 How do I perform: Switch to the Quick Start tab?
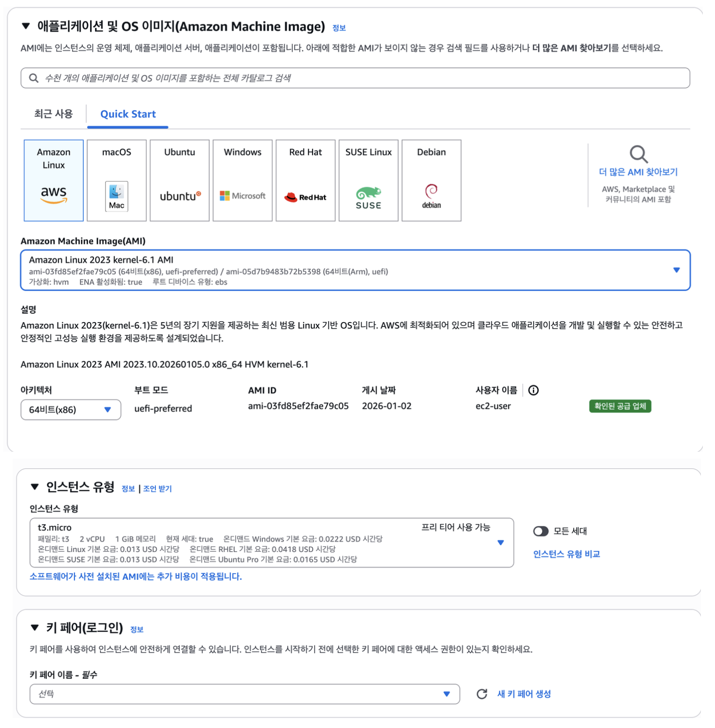[128, 114]
